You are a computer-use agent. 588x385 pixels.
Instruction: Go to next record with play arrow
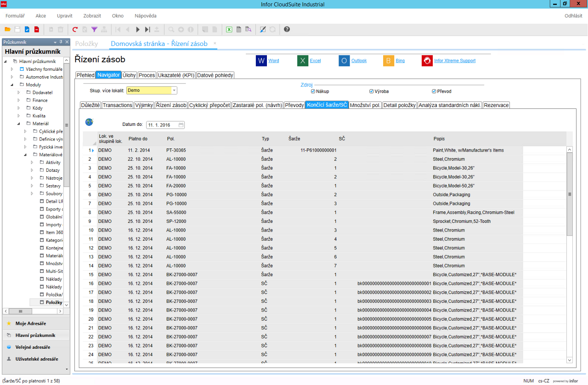click(138, 29)
